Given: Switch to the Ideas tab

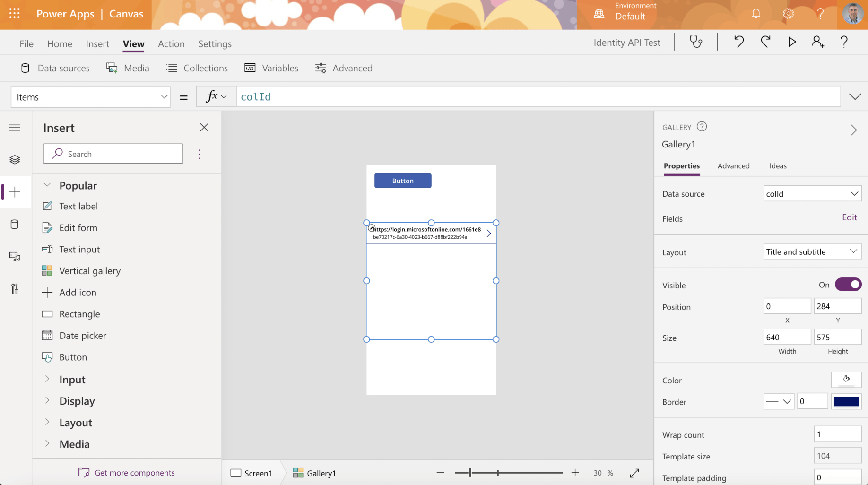Looking at the screenshot, I should [x=778, y=166].
